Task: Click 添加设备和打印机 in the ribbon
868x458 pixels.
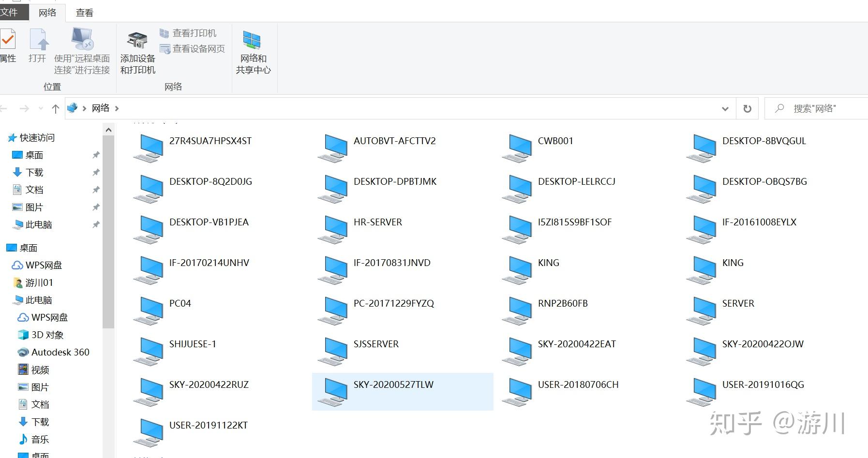Action: (x=138, y=52)
